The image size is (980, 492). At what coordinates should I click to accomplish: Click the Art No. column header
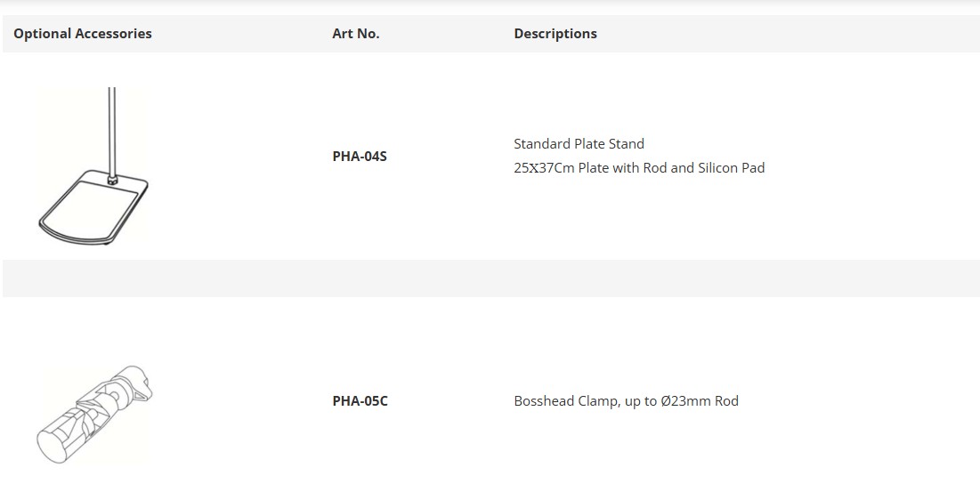point(356,34)
